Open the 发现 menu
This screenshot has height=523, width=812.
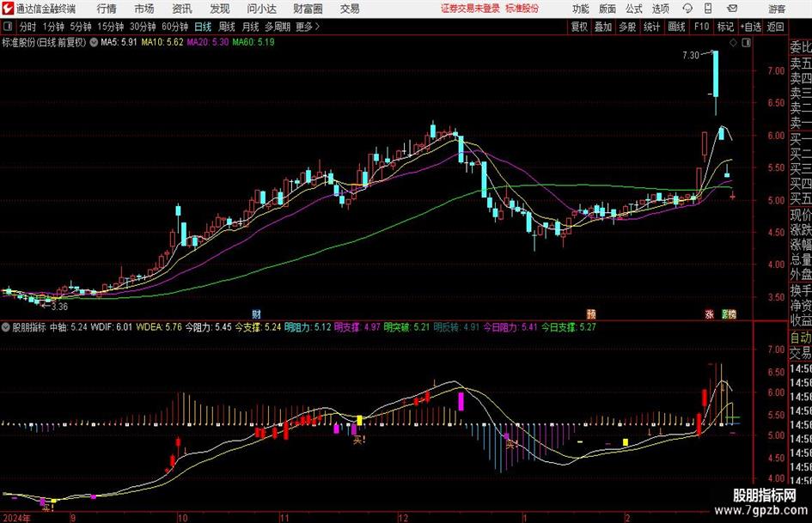pos(220,9)
